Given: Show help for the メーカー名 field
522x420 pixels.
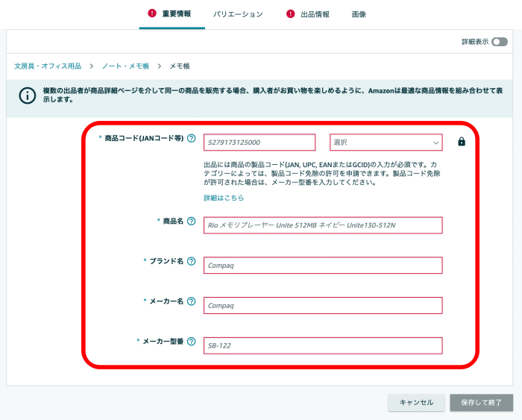Looking at the screenshot, I should point(192,302).
